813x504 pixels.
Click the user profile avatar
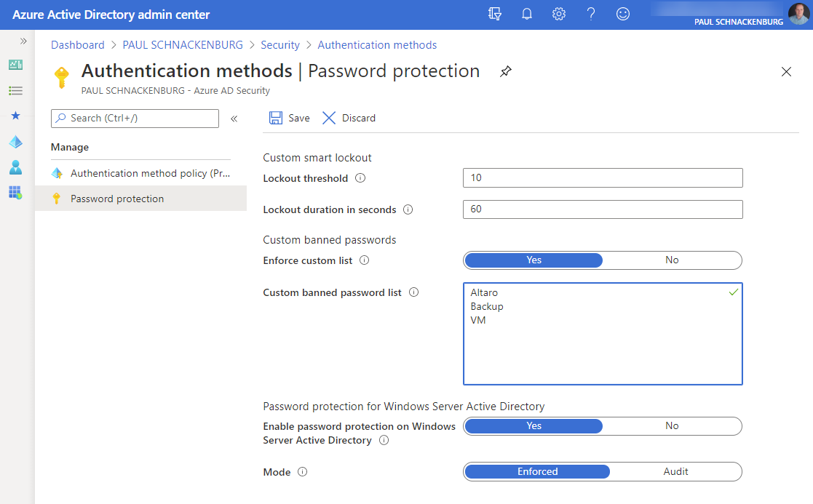click(x=798, y=14)
